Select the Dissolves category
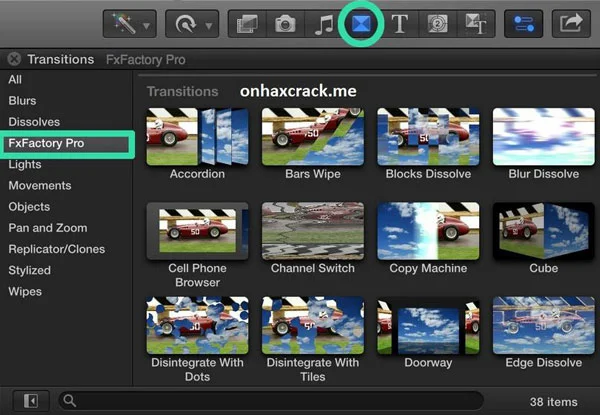Screen dimensions: 600x415 click(x=34, y=122)
